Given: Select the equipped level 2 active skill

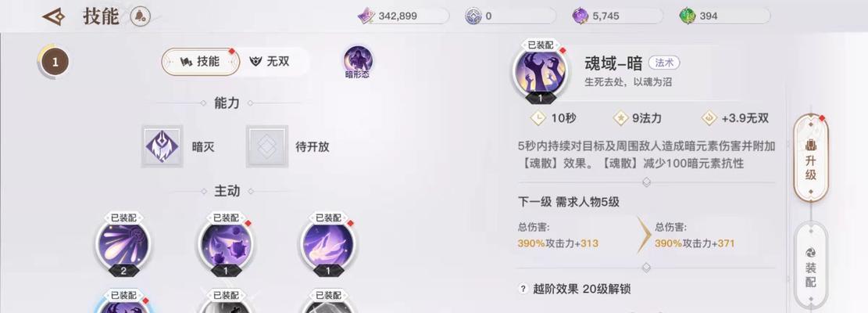Looking at the screenshot, I should (x=123, y=244).
